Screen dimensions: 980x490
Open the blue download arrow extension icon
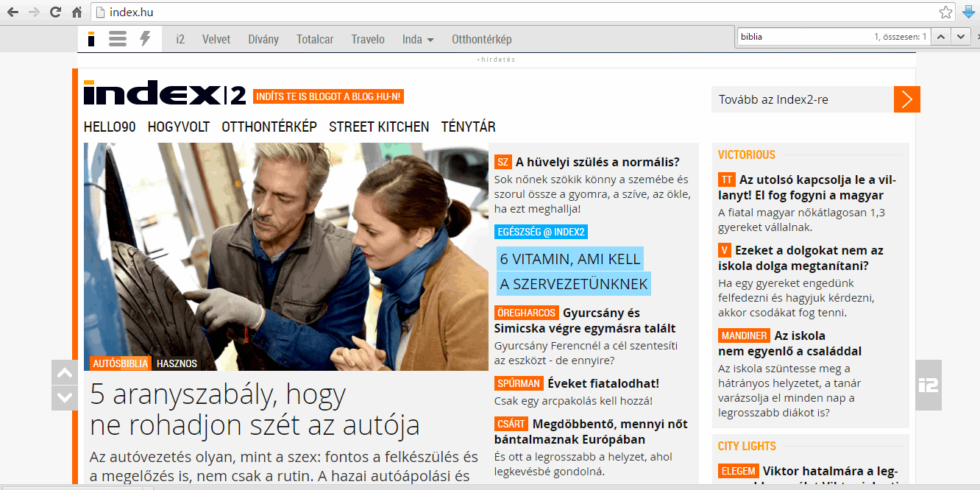[968, 12]
